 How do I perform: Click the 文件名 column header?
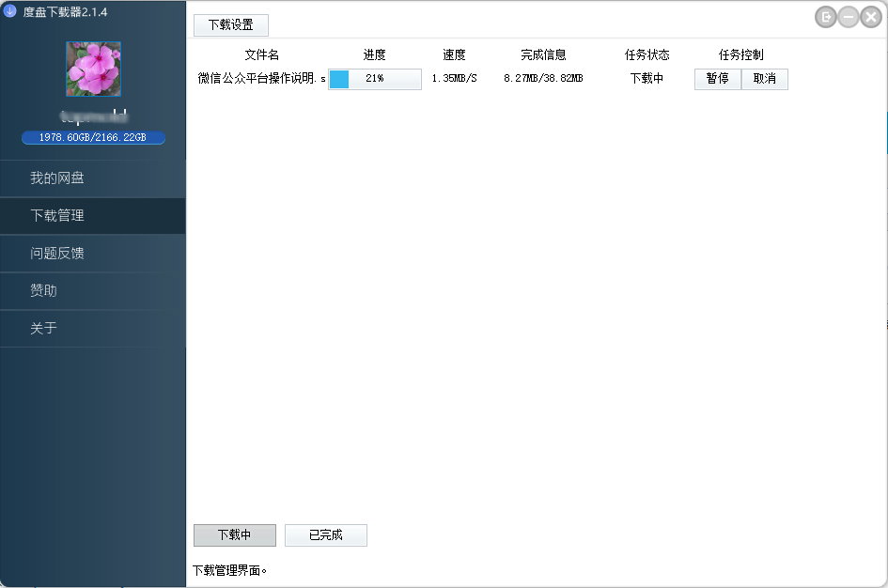[261, 54]
